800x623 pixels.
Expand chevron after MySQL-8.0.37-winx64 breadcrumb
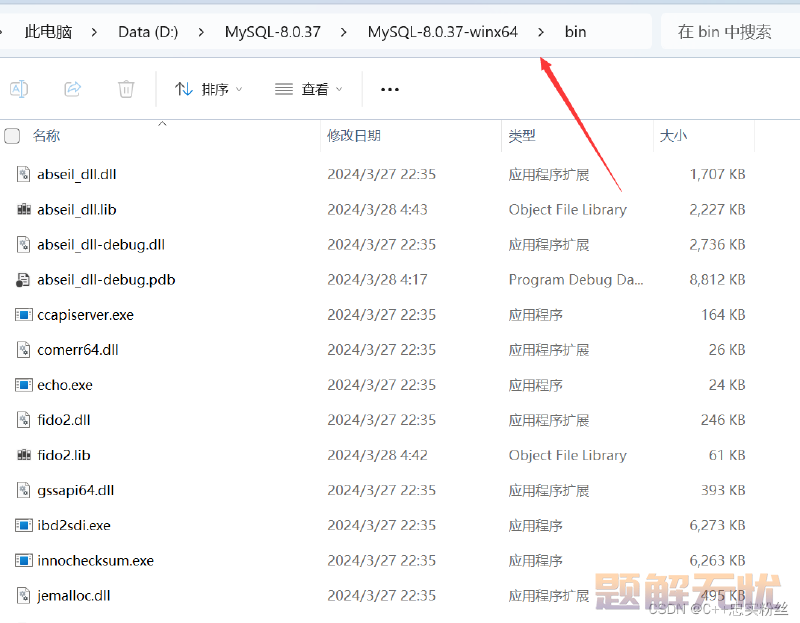(x=541, y=32)
